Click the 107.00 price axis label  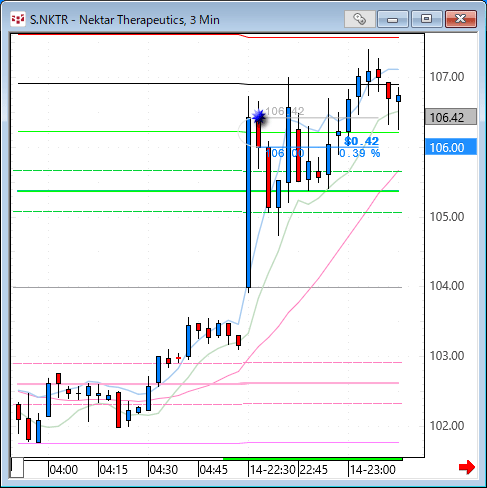[447, 77]
